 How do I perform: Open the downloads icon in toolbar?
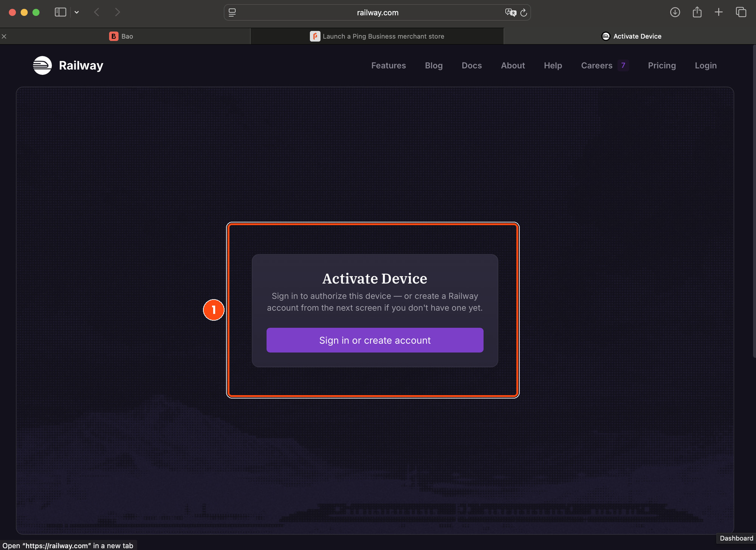tap(675, 12)
